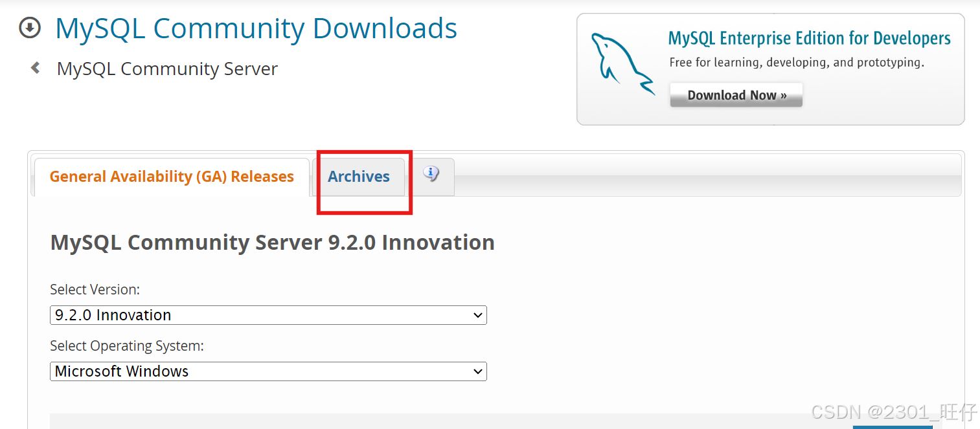Open the info bubble icon tab
This screenshot has height=429, width=980.
431,175
